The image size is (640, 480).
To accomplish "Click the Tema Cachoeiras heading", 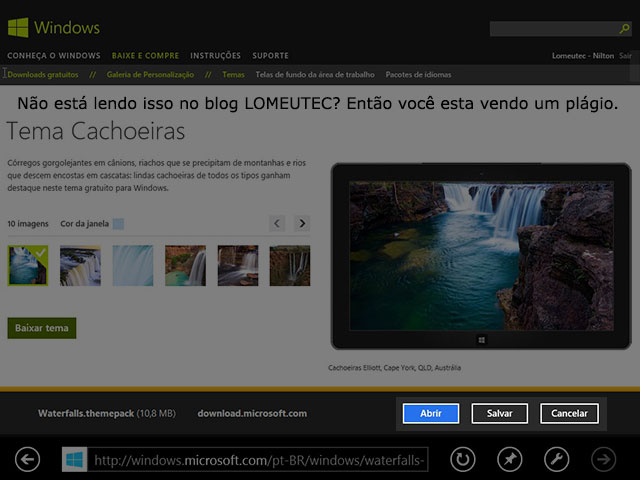I will point(96,131).
